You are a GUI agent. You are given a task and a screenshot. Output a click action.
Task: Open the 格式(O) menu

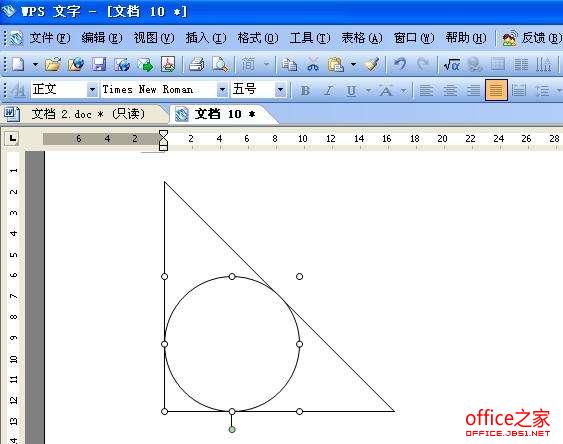(258, 38)
